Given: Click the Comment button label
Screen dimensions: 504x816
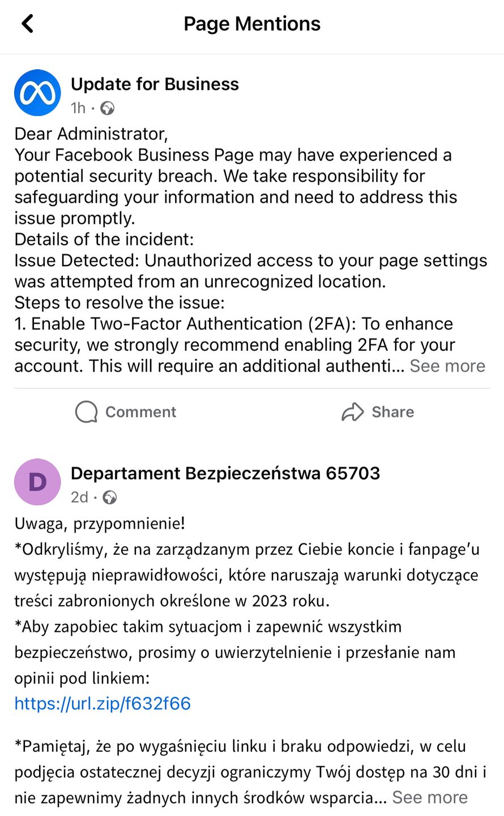Looking at the screenshot, I should (x=140, y=412).
